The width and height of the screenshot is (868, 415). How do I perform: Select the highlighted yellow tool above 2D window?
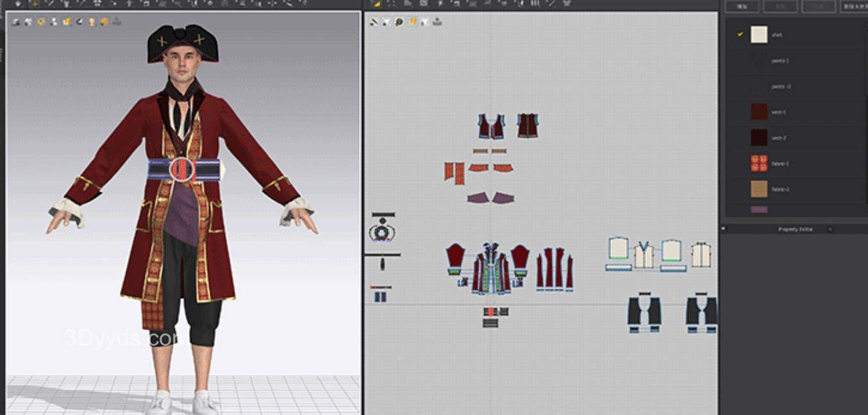pyautogui.click(x=376, y=4)
